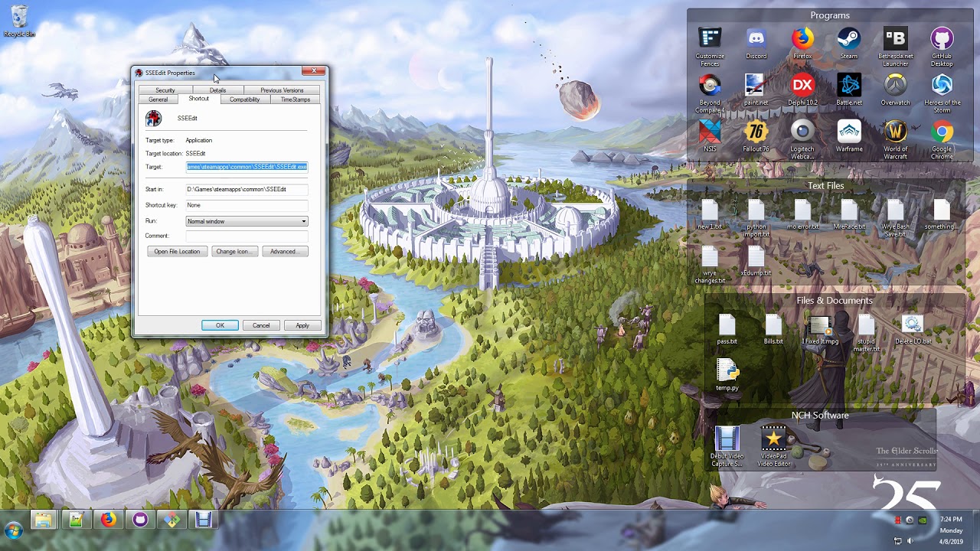
Task: Launch VideoPad Video Editor
Action: tap(774, 447)
